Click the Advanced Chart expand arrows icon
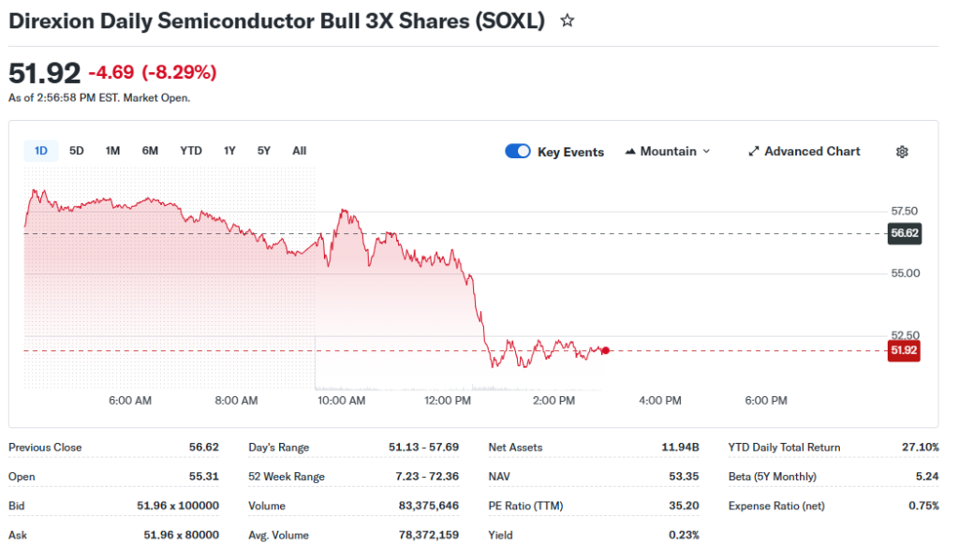Viewport: 959px width, 560px height. click(x=754, y=152)
